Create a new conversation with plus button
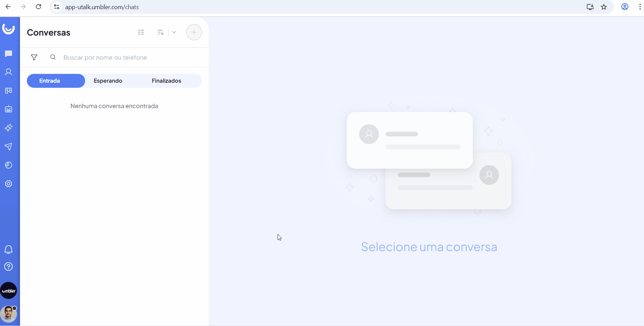The image size is (644, 326). pos(194,32)
